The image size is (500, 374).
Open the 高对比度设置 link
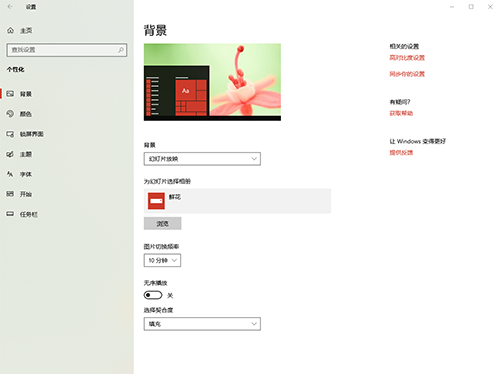407,58
